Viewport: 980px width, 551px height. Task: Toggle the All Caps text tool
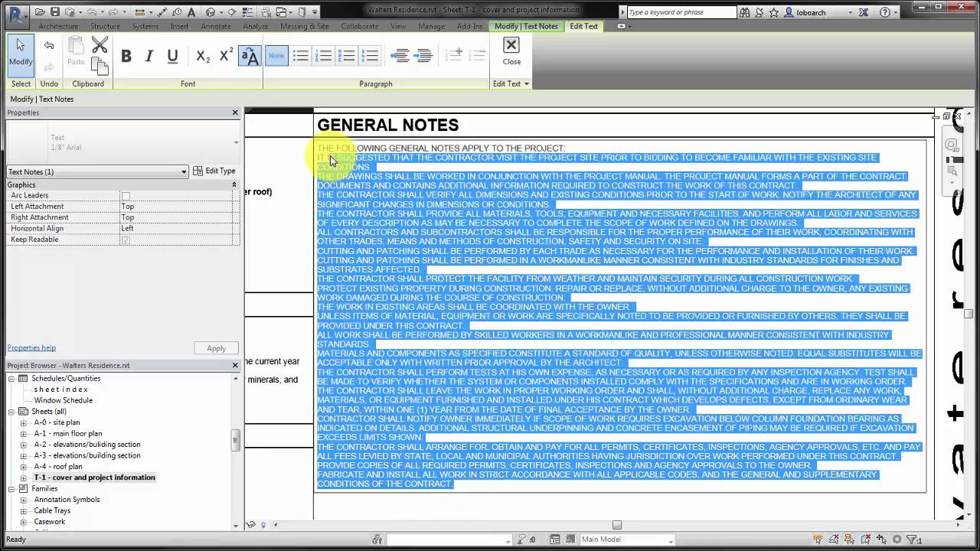coord(250,55)
